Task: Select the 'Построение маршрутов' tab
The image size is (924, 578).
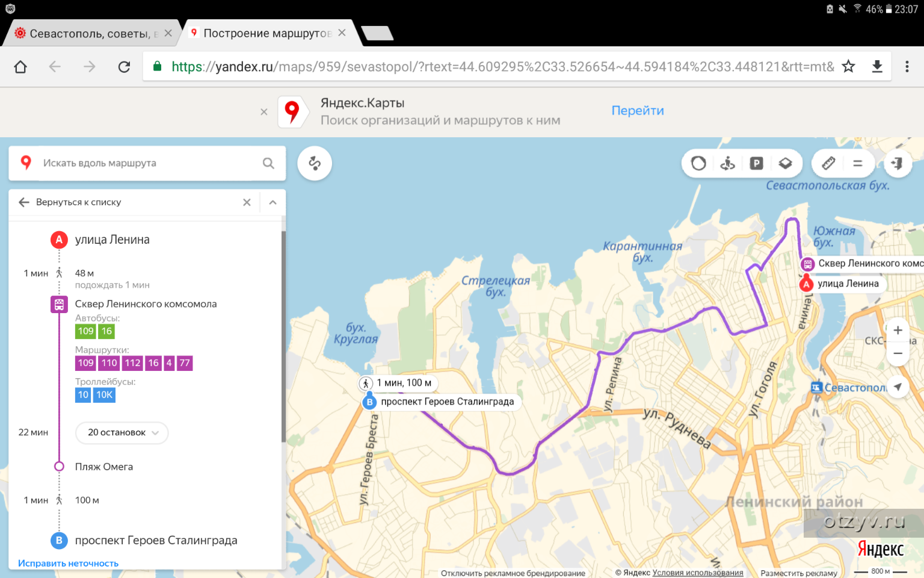Action: [268, 33]
